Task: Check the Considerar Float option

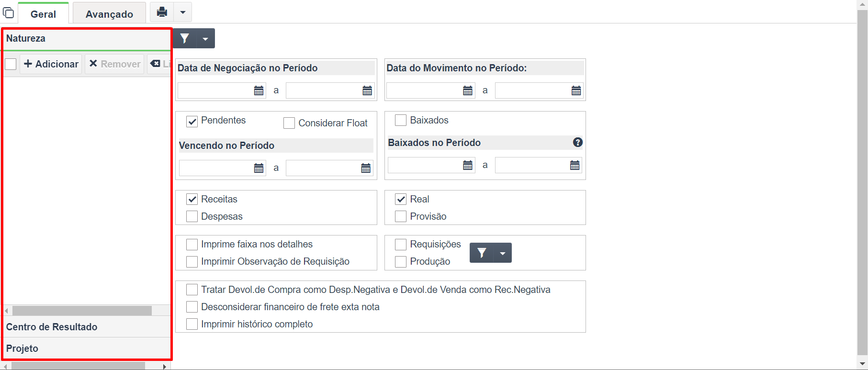Action: click(289, 123)
